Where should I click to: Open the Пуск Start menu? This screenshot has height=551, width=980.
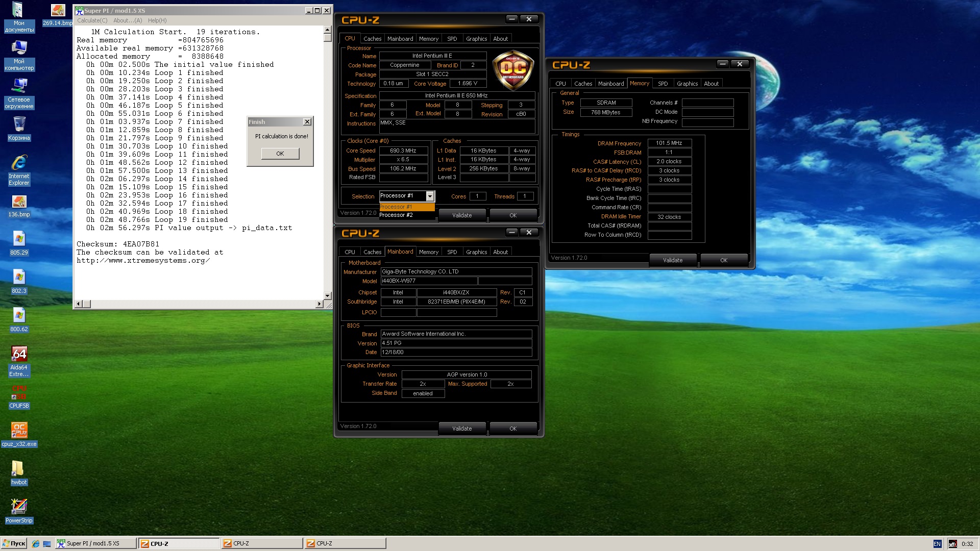14,544
